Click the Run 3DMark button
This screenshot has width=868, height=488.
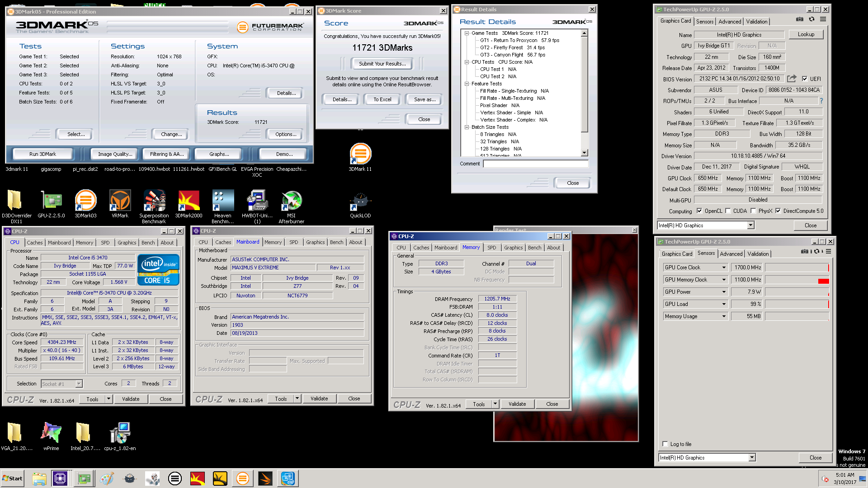tap(43, 154)
